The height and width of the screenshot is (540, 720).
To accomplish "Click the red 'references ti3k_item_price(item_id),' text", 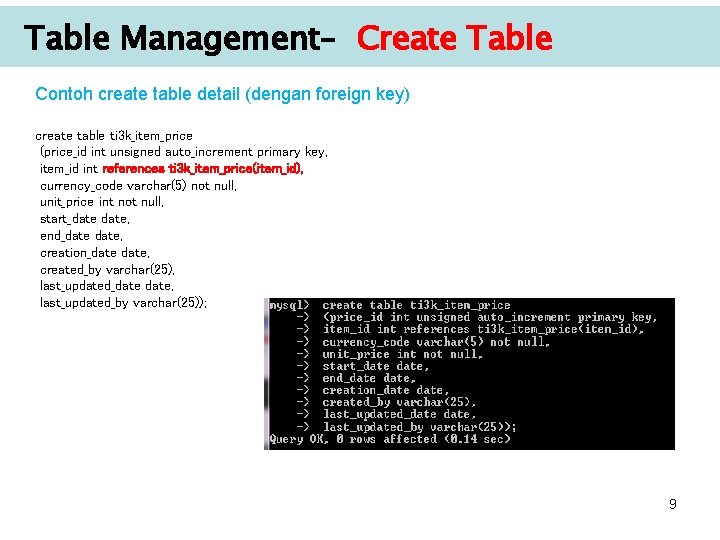I will 203,169.
